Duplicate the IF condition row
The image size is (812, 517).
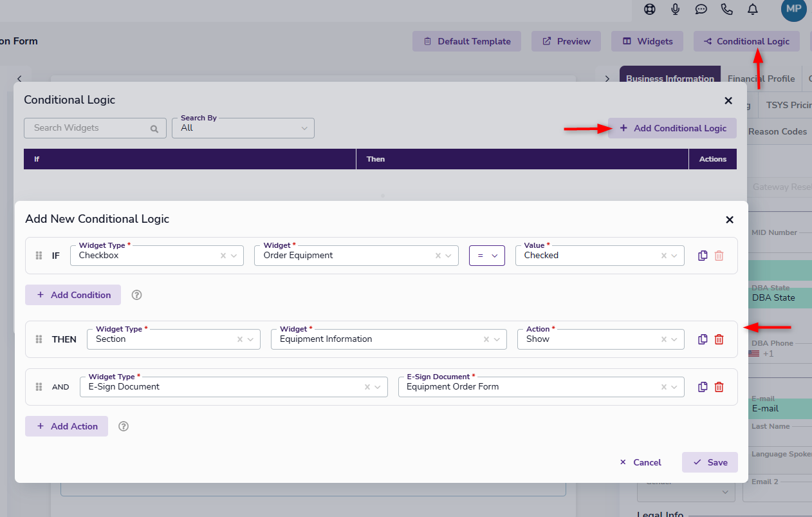click(703, 256)
